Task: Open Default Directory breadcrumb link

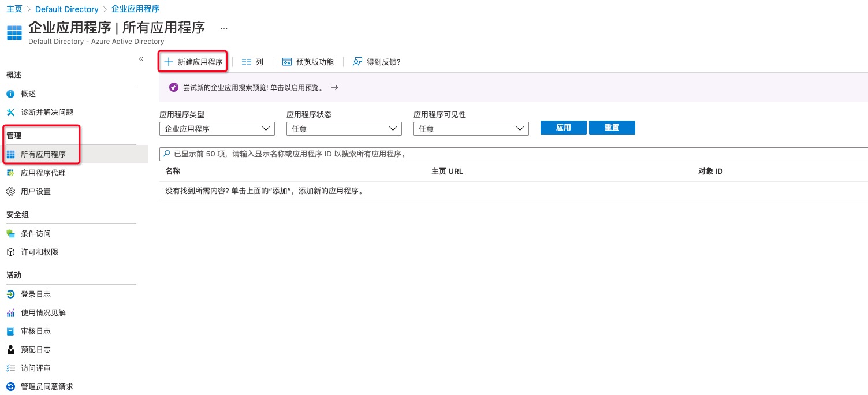Action: tap(67, 9)
